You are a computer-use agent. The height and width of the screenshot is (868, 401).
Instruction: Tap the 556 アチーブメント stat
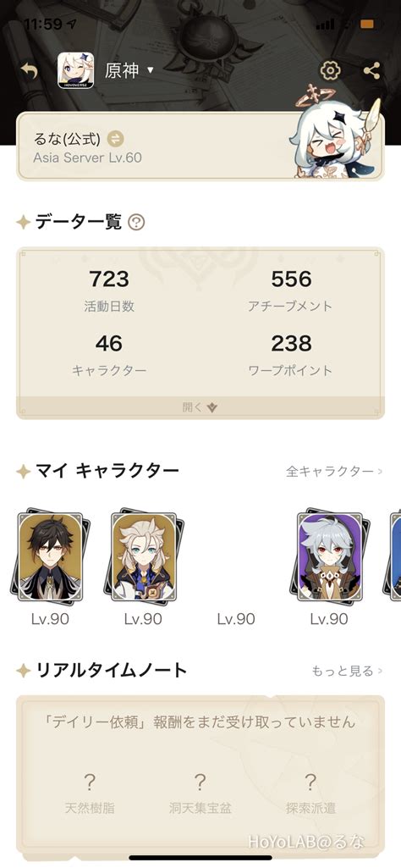(x=291, y=290)
